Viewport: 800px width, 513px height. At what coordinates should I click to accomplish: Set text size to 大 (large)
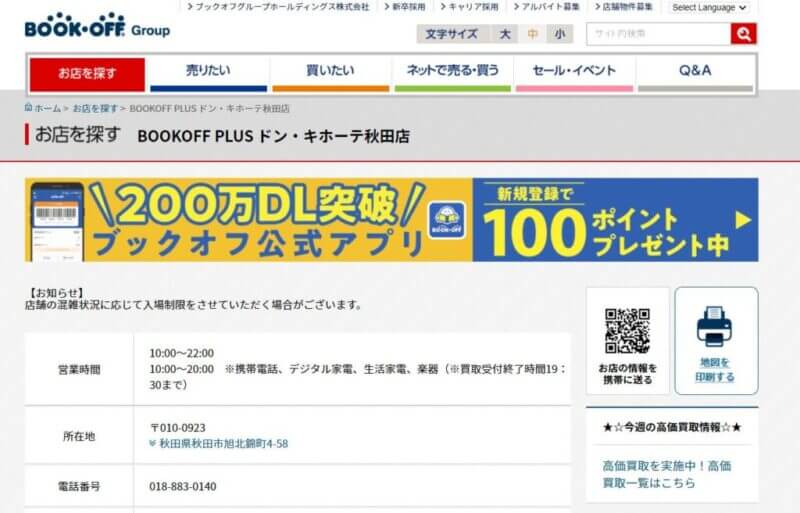coord(505,34)
